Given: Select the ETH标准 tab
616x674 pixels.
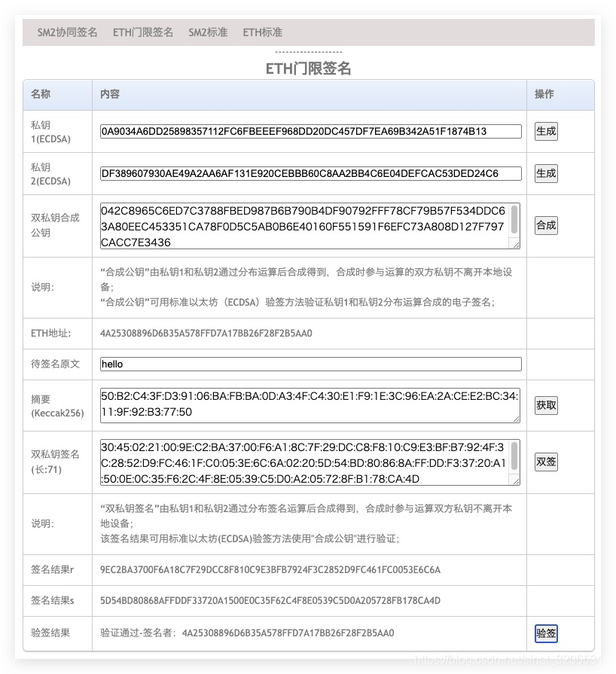Looking at the screenshot, I should [263, 32].
